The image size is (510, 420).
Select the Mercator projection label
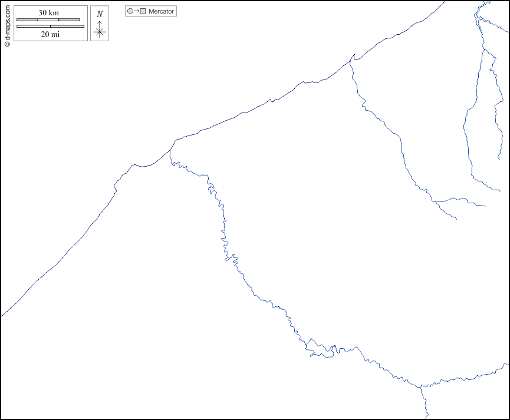(161, 11)
